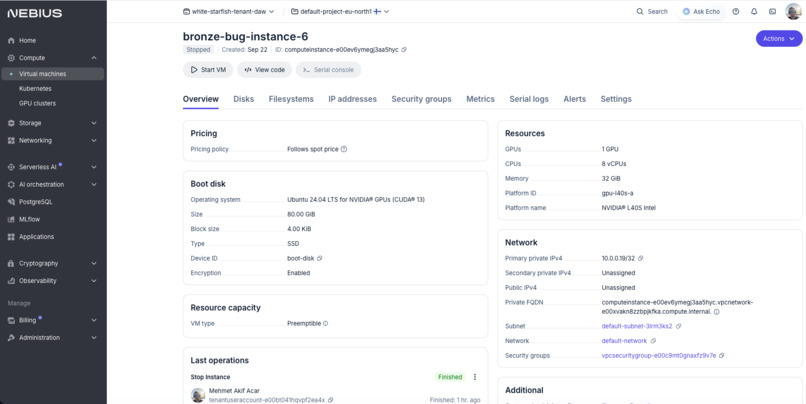Switch to the Security groups tab

point(422,99)
